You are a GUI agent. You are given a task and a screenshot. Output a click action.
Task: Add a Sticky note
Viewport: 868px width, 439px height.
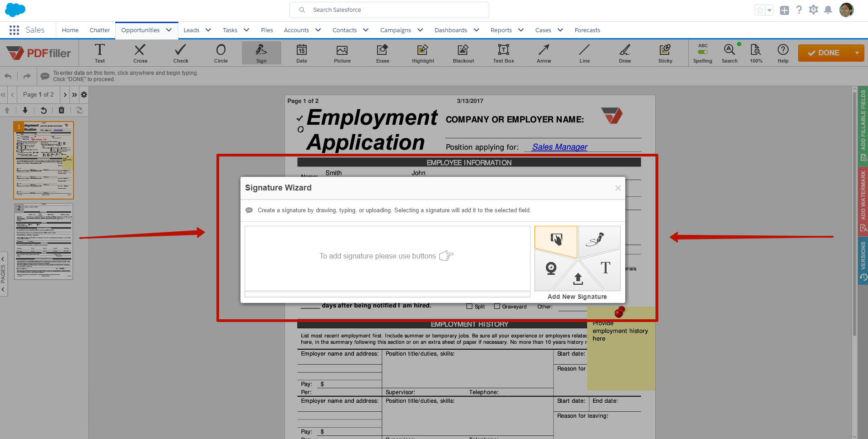[665, 53]
